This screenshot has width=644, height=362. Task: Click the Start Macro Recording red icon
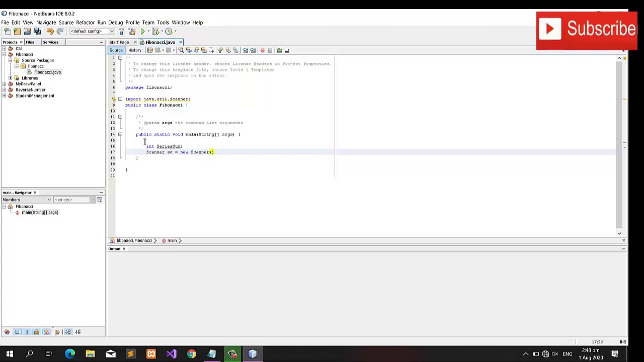(x=262, y=50)
